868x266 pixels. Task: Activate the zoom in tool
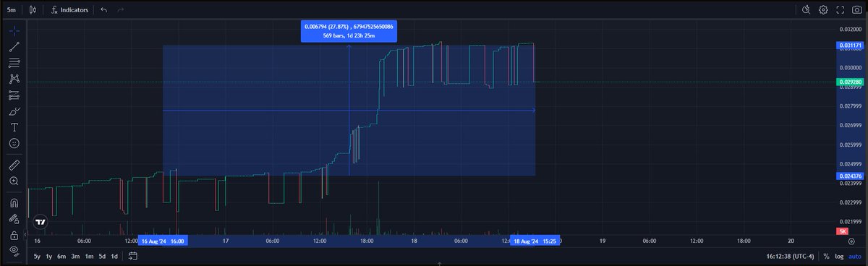[x=14, y=181]
